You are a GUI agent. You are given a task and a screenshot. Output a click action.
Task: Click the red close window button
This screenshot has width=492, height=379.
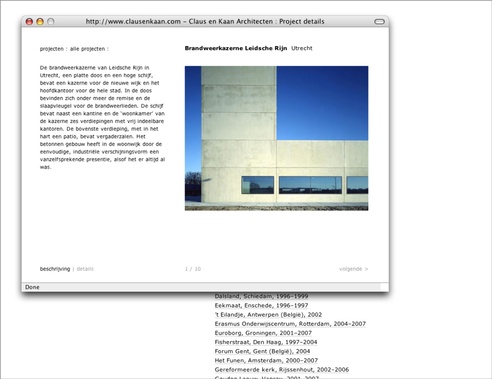(x=29, y=22)
